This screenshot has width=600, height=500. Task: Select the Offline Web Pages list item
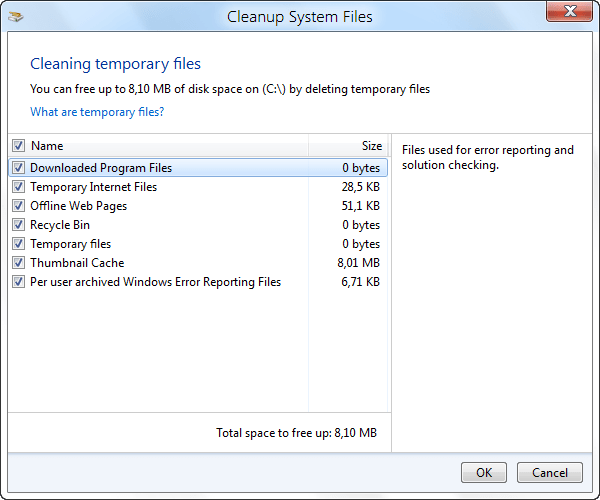coord(79,206)
